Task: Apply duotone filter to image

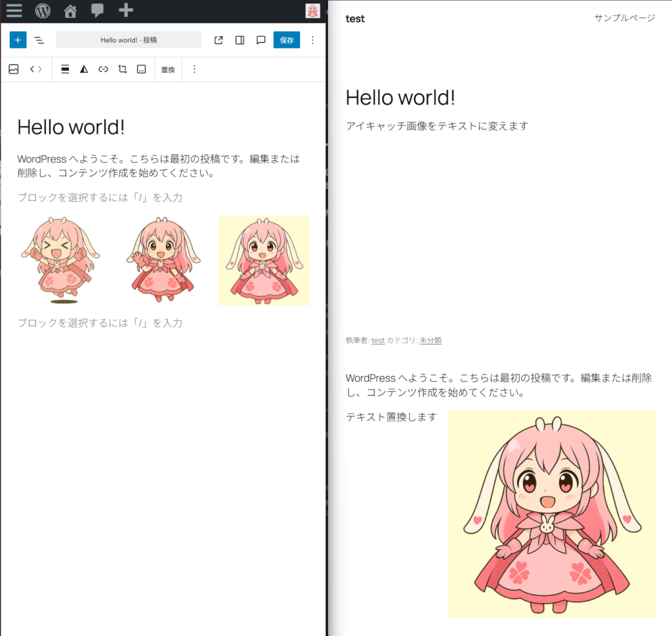Action: pos(84,70)
